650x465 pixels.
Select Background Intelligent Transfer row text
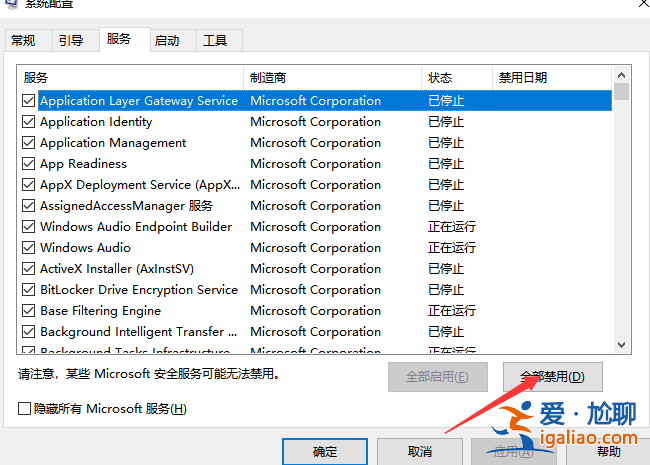[138, 332]
